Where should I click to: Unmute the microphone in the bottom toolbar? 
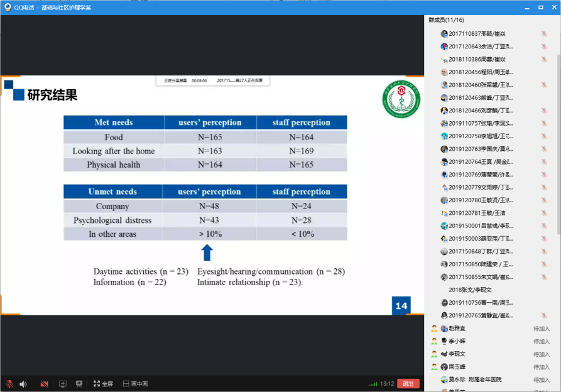[9, 384]
